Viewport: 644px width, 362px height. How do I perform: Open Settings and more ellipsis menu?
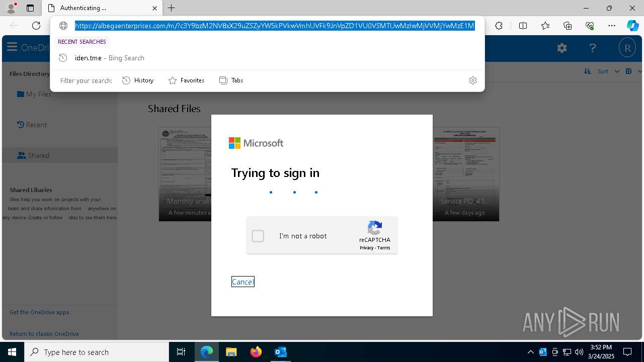pos(612,26)
